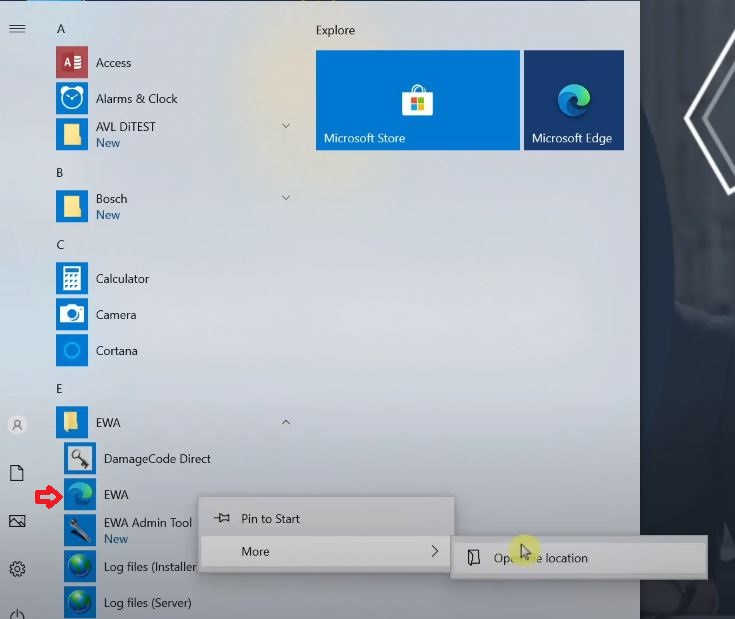
Task: Open the hamburger menu at top-left
Action: click(17, 29)
